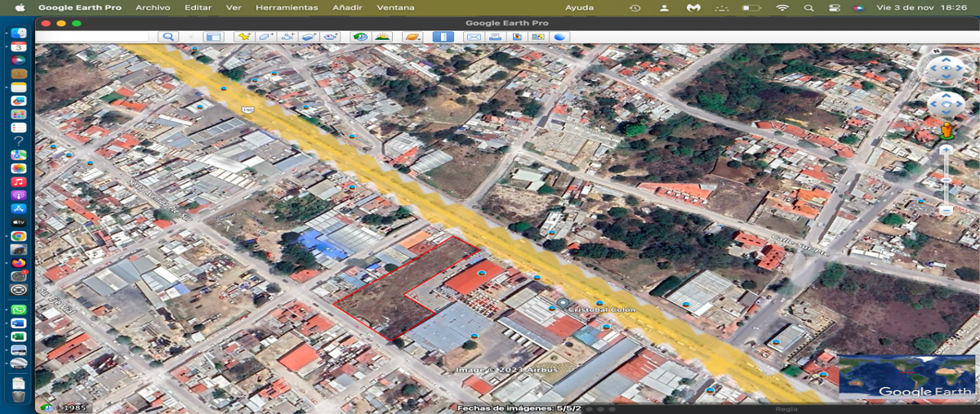Choose the image overlay tool
This screenshot has width=980, height=414.
pos(309,37)
